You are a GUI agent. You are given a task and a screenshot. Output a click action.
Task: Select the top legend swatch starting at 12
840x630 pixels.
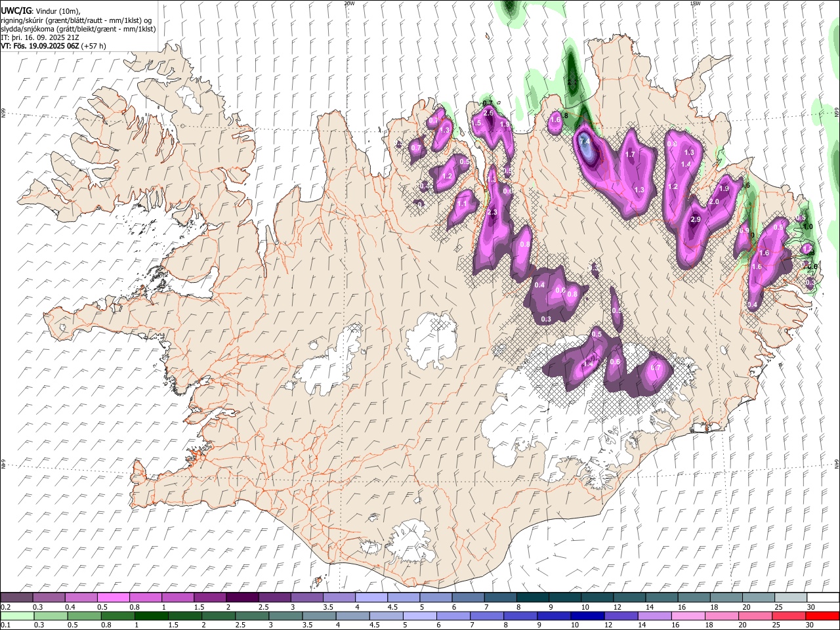(630, 598)
